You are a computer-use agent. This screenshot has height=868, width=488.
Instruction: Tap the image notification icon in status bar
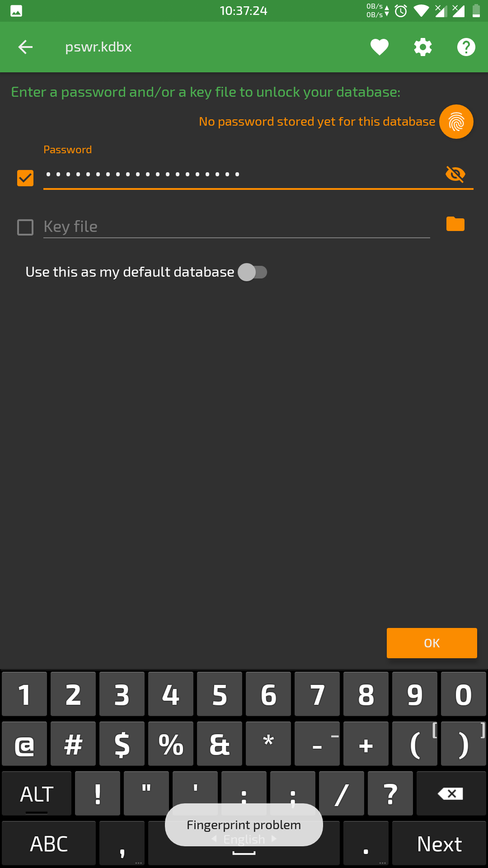(x=16, y=11)
